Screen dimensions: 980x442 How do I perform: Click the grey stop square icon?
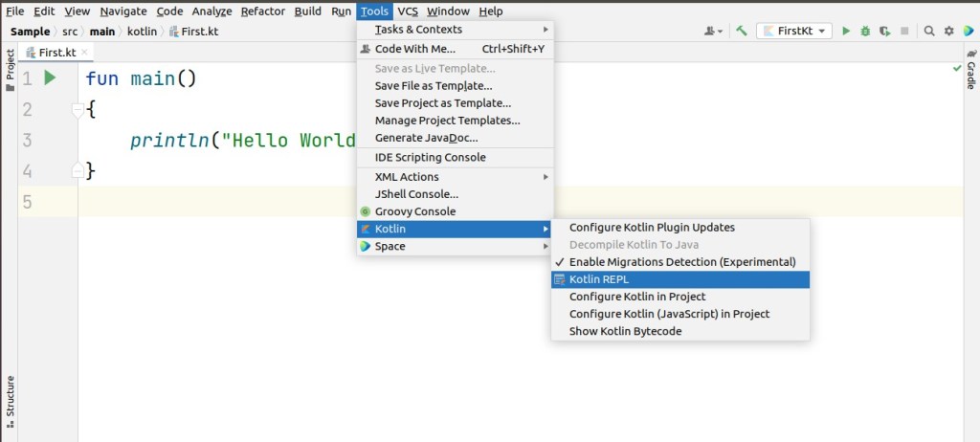[x=904, y=31]
